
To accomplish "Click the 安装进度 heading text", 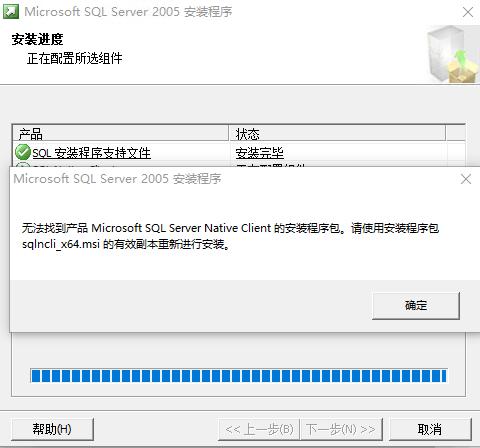I will pos(37,39).
